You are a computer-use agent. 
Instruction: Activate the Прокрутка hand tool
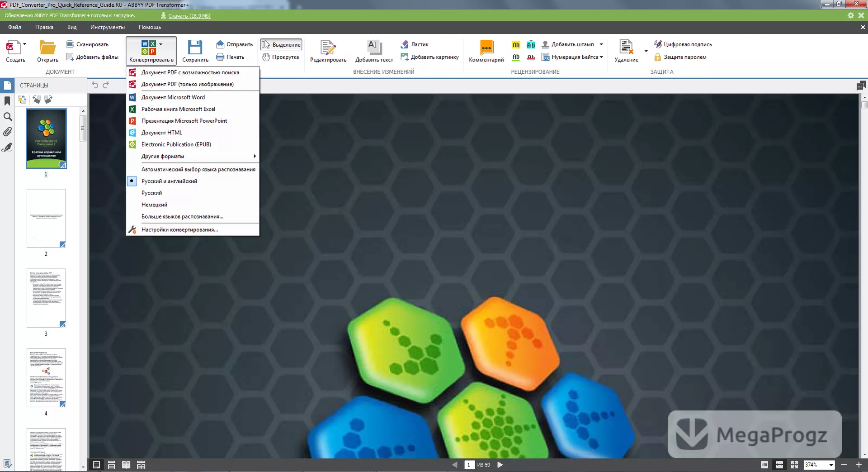click(280, 57)
